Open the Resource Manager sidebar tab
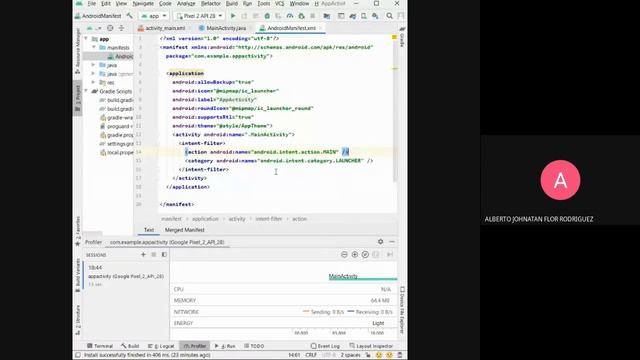This screenshot has height=360, width=640. coord(78,51)
